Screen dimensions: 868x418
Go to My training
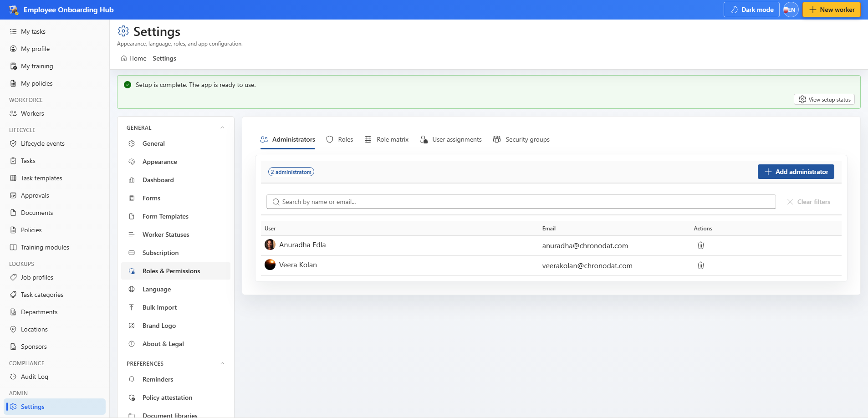[55, 66]
